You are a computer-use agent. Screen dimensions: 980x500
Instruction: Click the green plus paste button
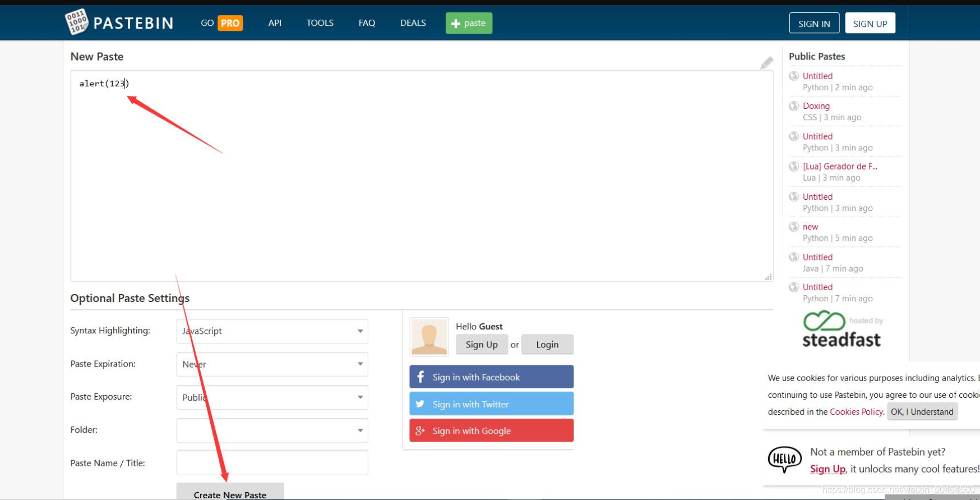tap(469, 23)
